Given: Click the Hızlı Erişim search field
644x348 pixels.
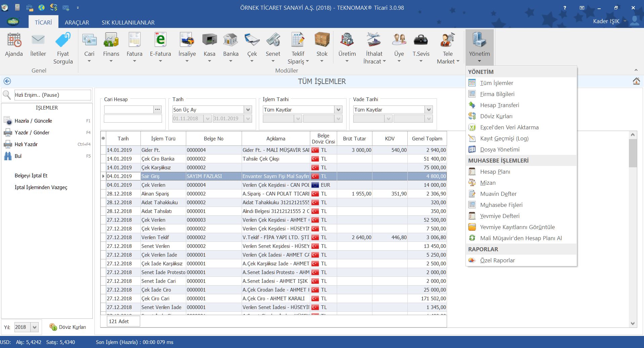Looking at the screenshot, I should (52, 95).
